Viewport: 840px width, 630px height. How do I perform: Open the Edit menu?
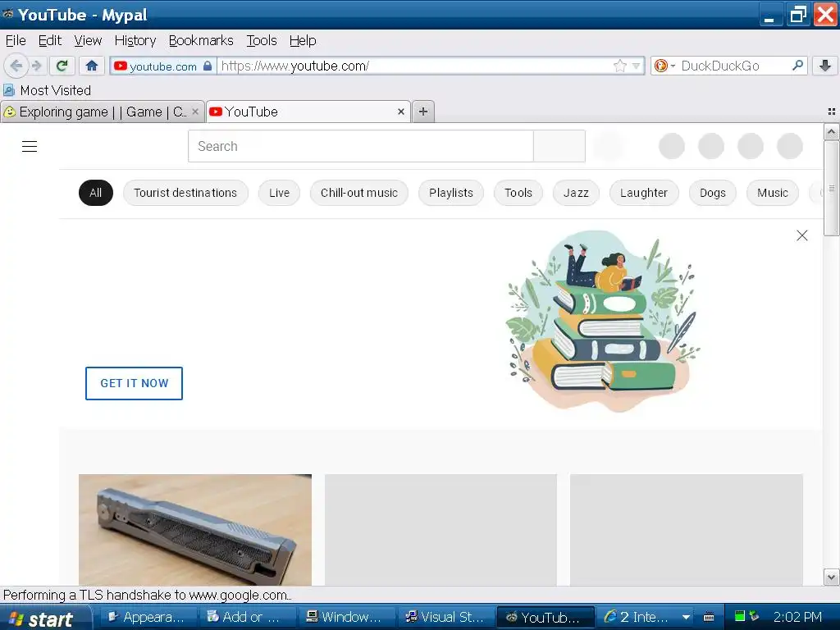[50, 41]
